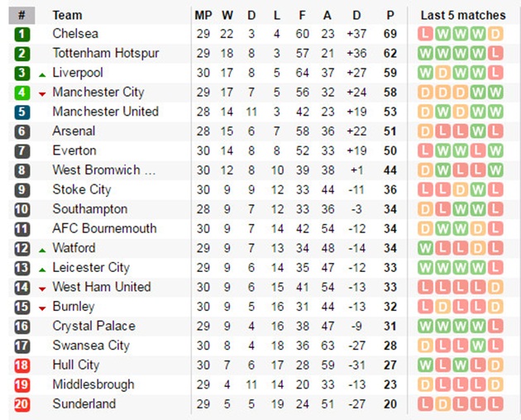Screen dimensions: 521x420
Task: Click the green up arrow beside Watford
Action: pyautogui.click(x=42, y=251)
